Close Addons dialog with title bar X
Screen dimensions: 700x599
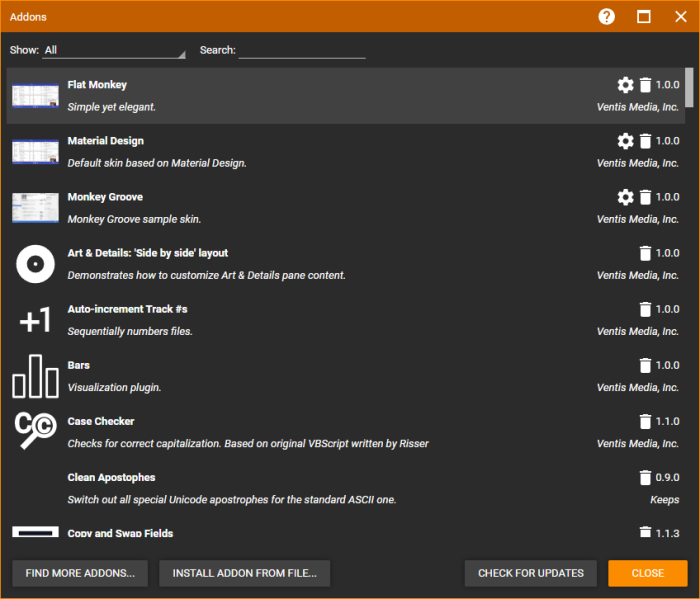tap(680, 17)
